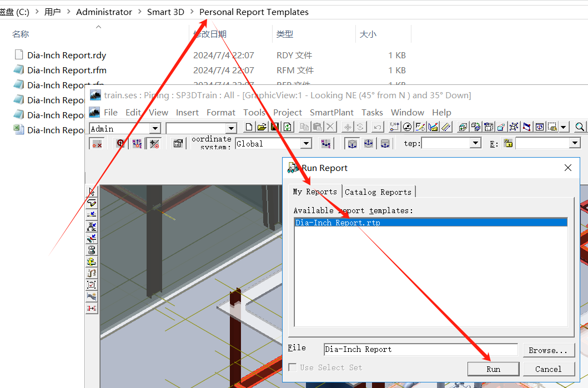Click the New document icon in toolbar

[x=249, y=127]
